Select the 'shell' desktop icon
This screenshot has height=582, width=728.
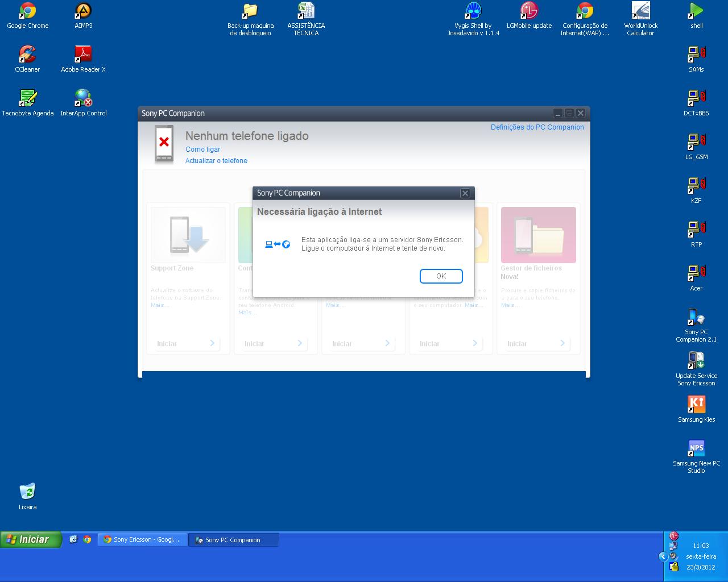click(x=696, y=15)
